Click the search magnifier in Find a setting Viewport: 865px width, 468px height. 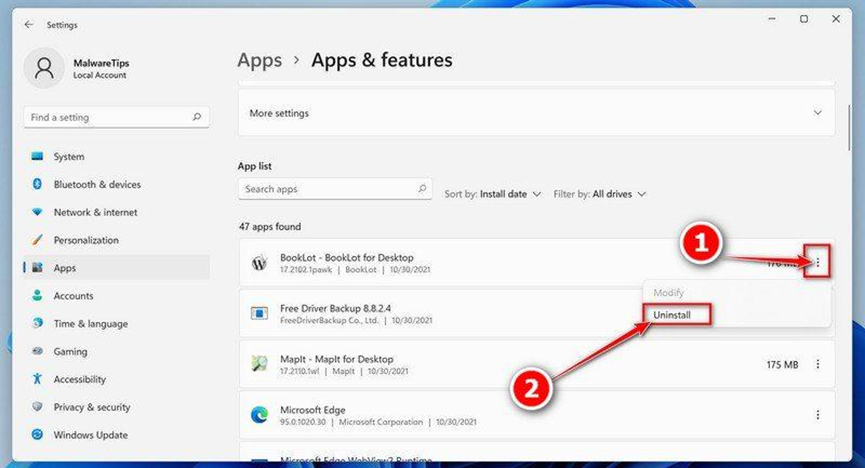(x=197, y=117)
